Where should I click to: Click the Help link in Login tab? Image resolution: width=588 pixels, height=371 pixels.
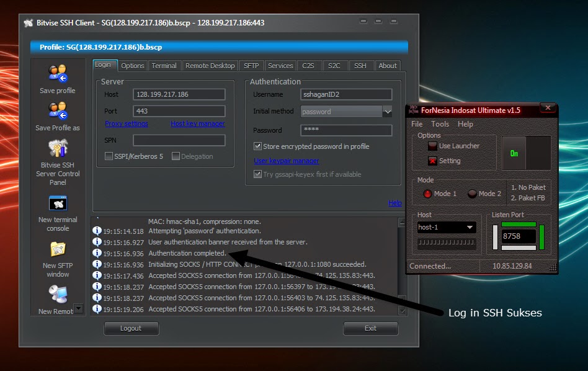point(395,203)
